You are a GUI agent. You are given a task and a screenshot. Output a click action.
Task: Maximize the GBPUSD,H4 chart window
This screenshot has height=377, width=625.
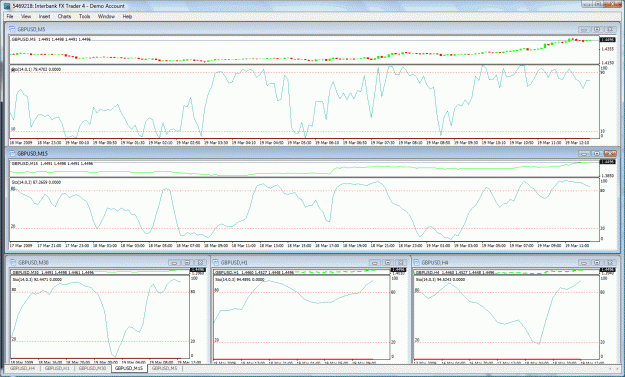[x=597, y=263]
